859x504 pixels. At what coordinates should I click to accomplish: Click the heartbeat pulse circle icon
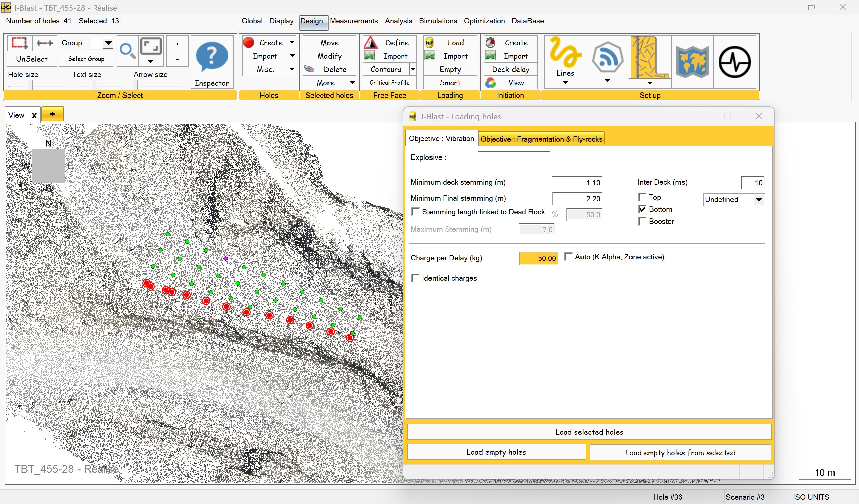pyautogui.click(x=734, y=62)
